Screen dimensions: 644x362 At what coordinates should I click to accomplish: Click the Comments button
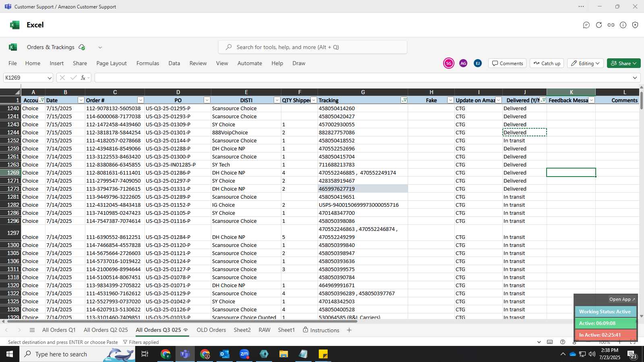tap(508, 63)
